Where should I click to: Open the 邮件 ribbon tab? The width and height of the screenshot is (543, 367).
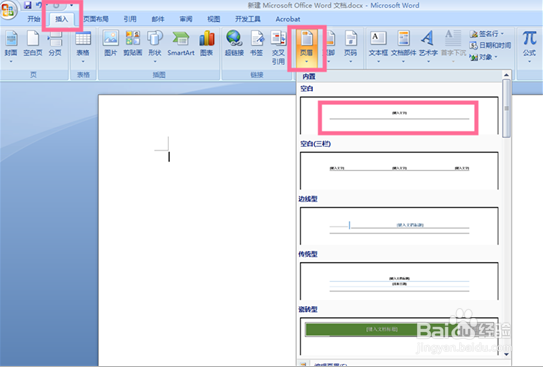tap(158, 19)
